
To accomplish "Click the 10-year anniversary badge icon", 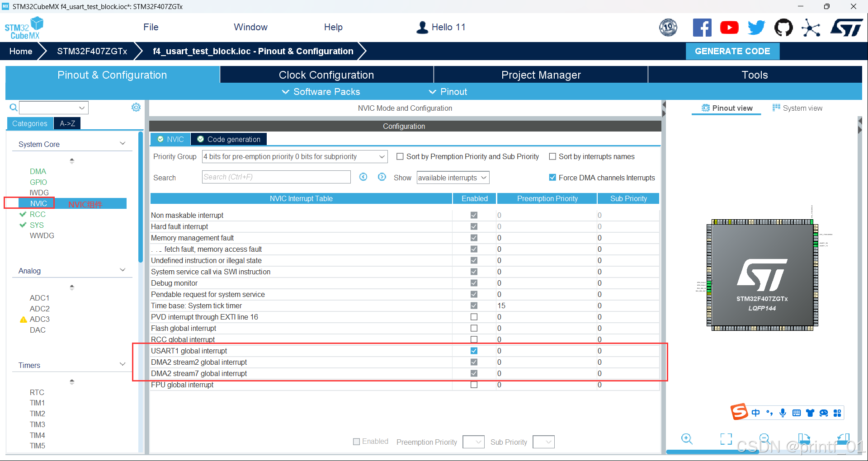I will coord(668,28).
